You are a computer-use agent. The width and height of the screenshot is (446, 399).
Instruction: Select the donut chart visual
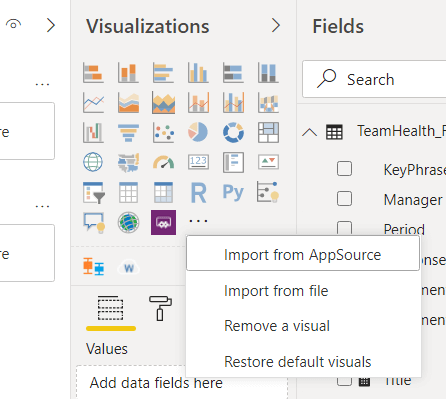pos(233,132)
